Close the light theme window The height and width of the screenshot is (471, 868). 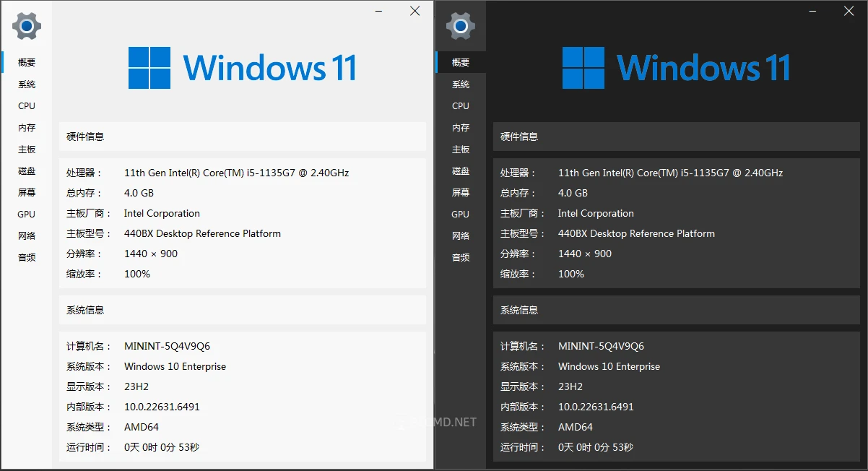coord(415,11)
